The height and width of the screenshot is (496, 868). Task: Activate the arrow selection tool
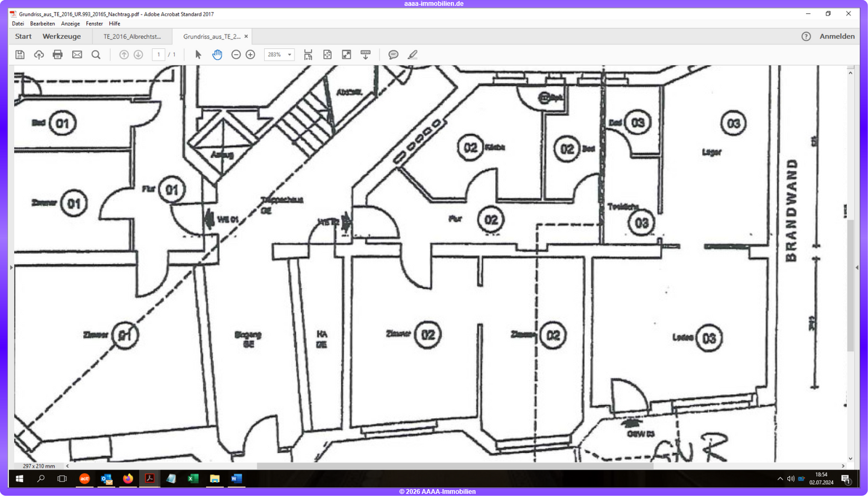[198, 55]
